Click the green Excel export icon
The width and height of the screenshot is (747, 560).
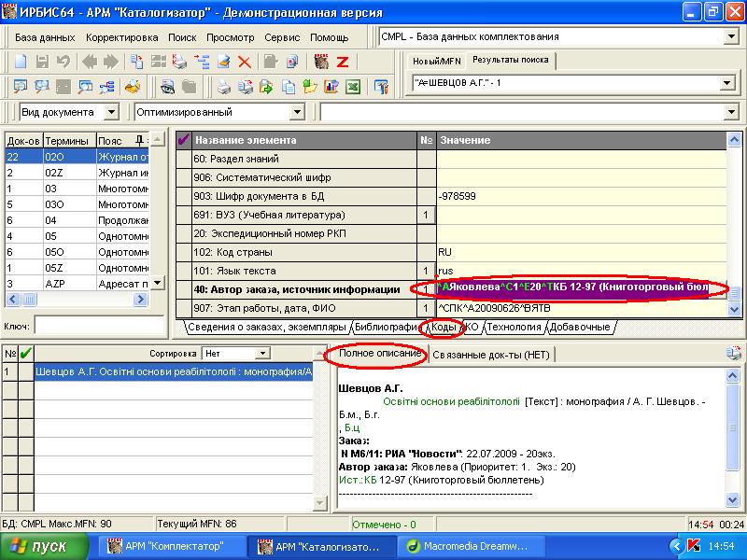353,87
